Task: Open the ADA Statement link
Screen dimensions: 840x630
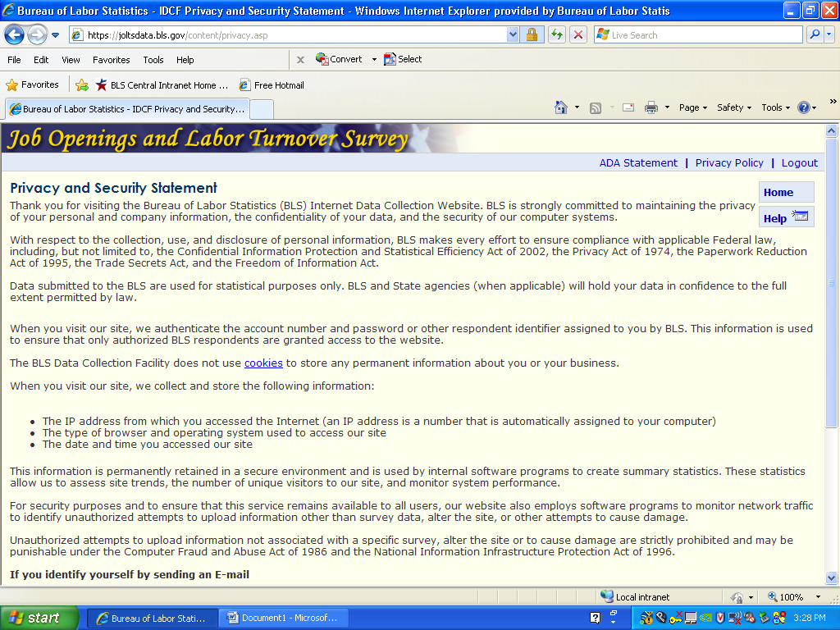Action: pos(638,163)
